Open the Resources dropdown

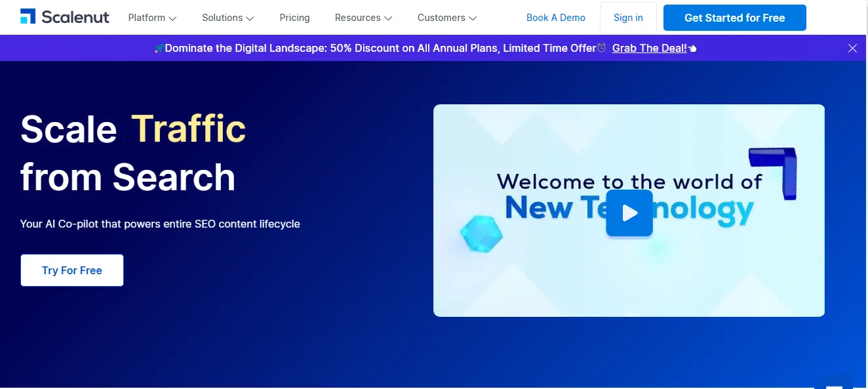[x=363, y=18]
